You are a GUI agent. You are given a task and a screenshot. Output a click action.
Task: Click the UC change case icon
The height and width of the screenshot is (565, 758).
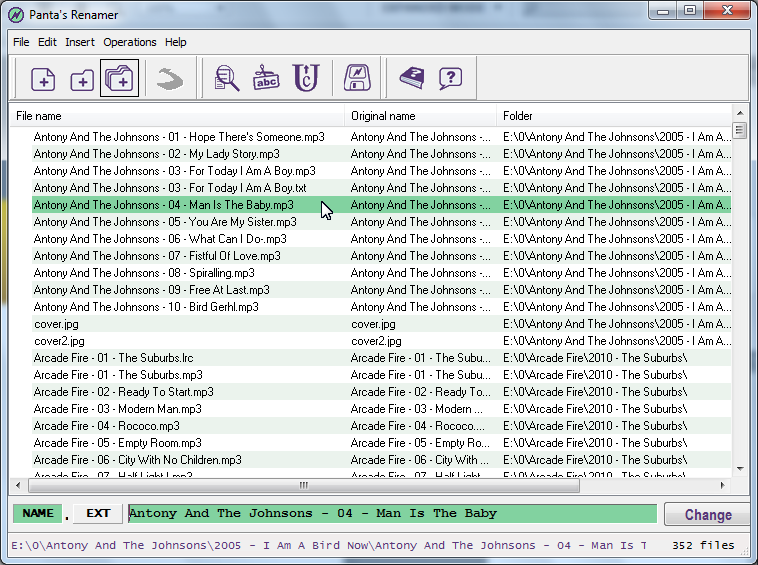(306, 78)
